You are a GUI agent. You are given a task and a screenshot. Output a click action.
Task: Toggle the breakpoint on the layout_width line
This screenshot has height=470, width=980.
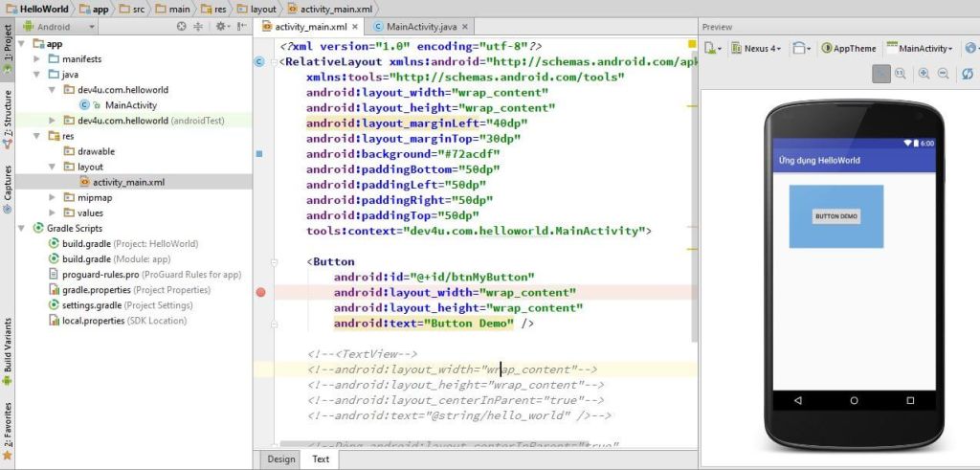pyautogui.click(x=261, y=292)
